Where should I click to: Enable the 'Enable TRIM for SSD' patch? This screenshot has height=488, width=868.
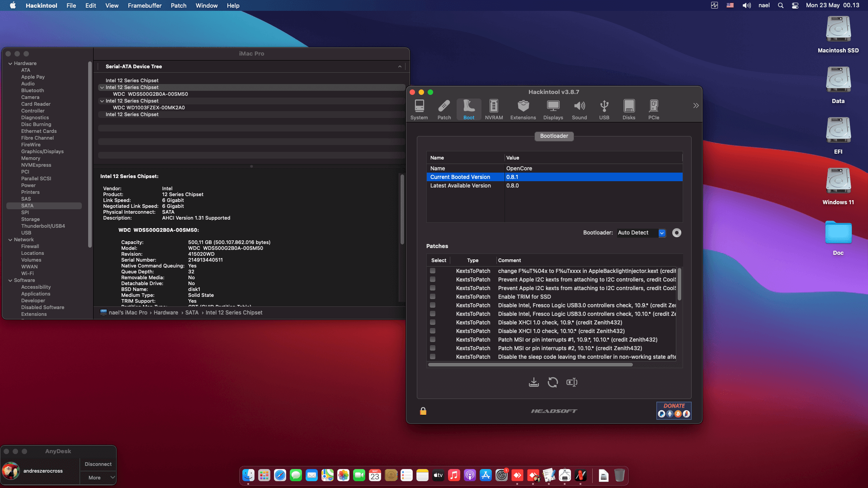tap(433, 296)
